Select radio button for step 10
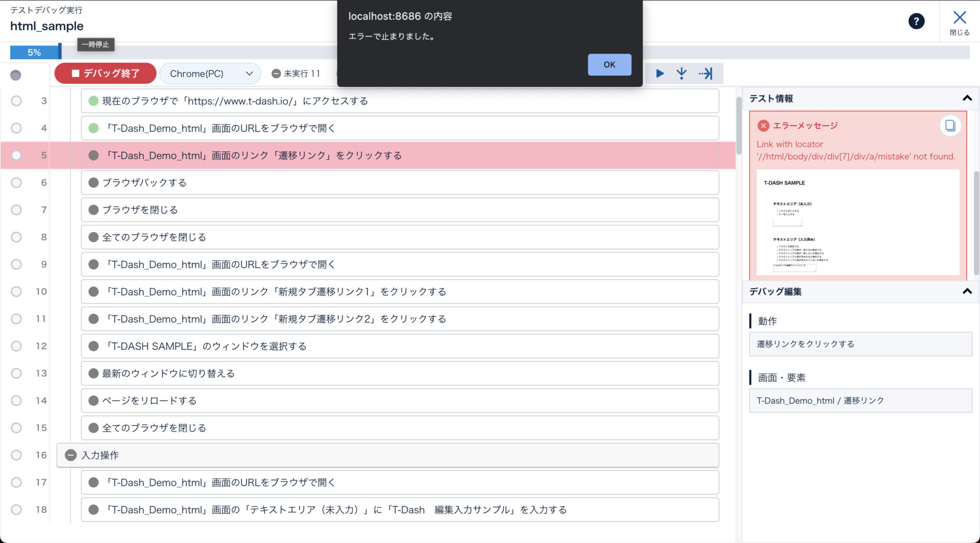 pyautogui.click(x=16, y=292)
